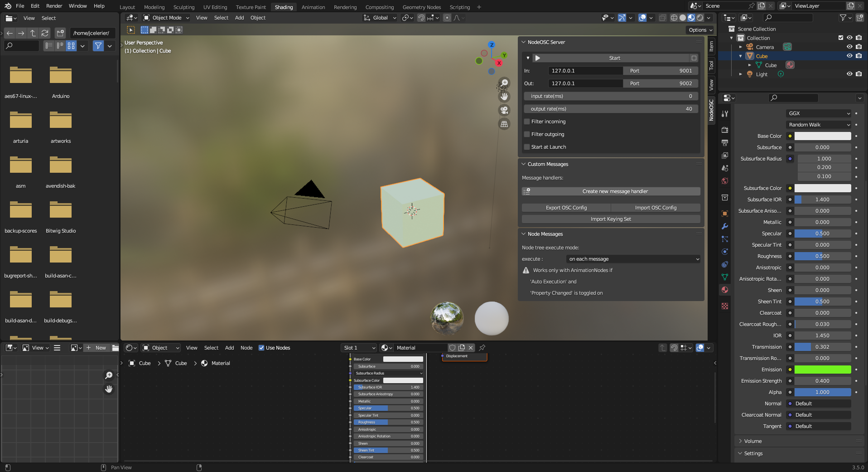Open the Object Constraints tab icon
This screenshot has width=868, height=472.
point(725,264)
